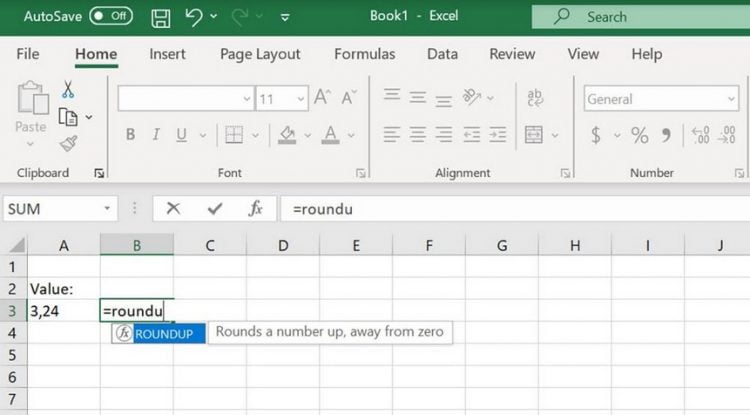Open the Review tab

512,54
